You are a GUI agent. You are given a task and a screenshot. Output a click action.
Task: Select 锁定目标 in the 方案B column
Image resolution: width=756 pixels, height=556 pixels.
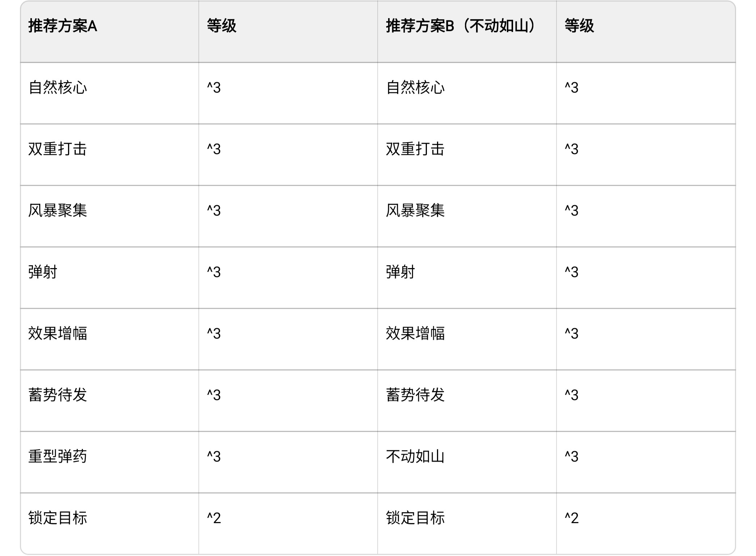pos(415,518)
